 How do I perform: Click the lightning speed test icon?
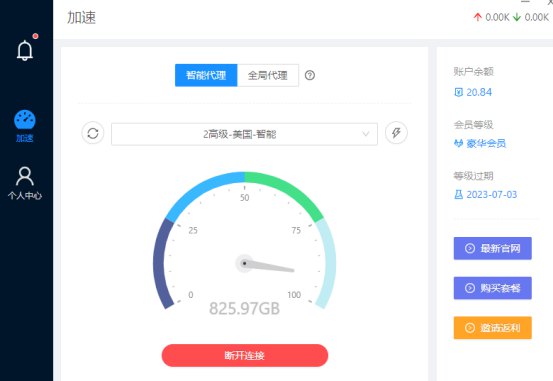[396, 133]
